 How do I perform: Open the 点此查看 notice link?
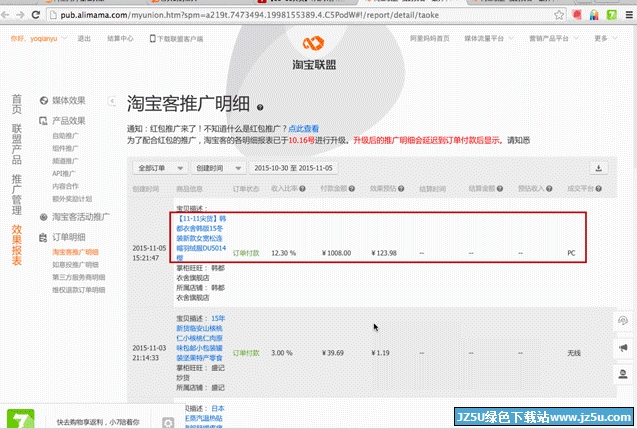(303, 129)
